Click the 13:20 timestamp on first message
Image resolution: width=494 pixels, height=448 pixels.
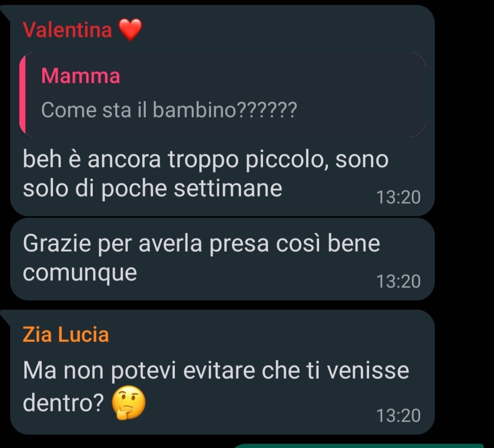(x=399, y=197)
